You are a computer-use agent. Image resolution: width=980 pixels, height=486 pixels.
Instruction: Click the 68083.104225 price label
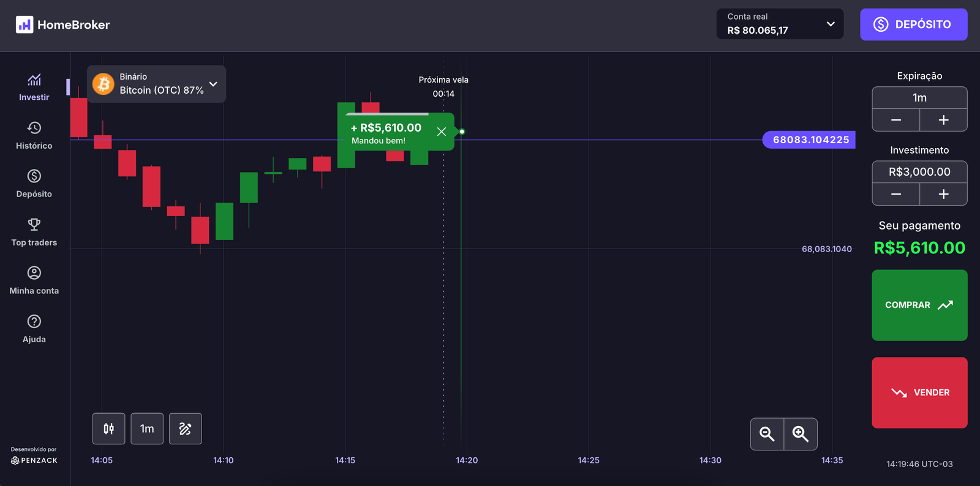coord(809,140)
